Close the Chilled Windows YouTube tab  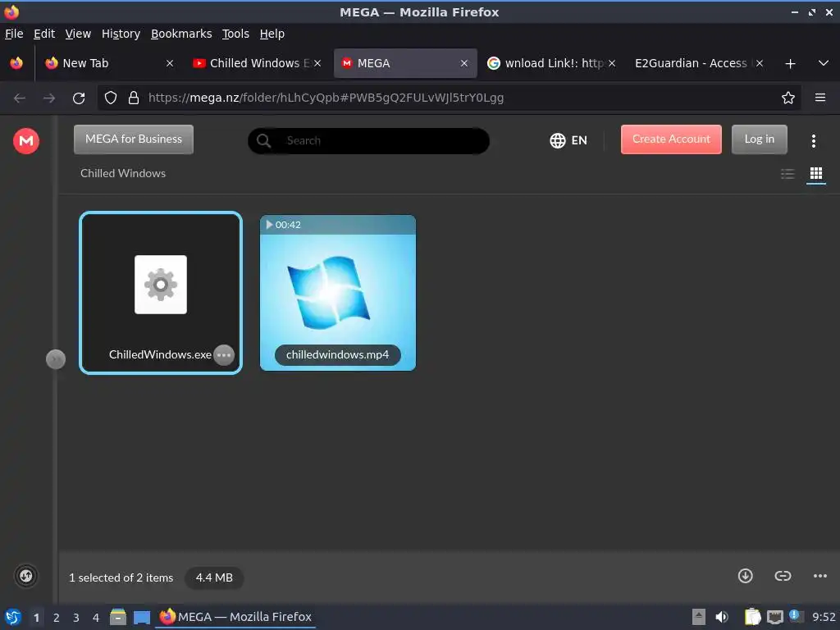[317, 63]
